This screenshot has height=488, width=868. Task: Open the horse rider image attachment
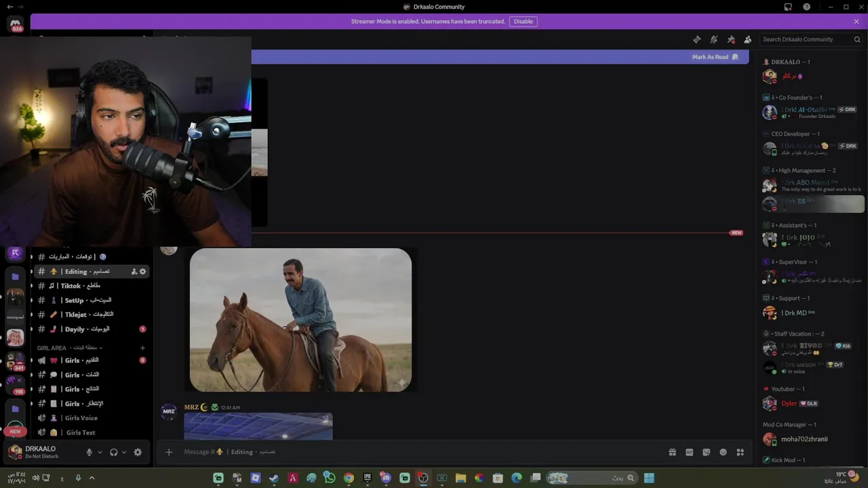[300, 320]
